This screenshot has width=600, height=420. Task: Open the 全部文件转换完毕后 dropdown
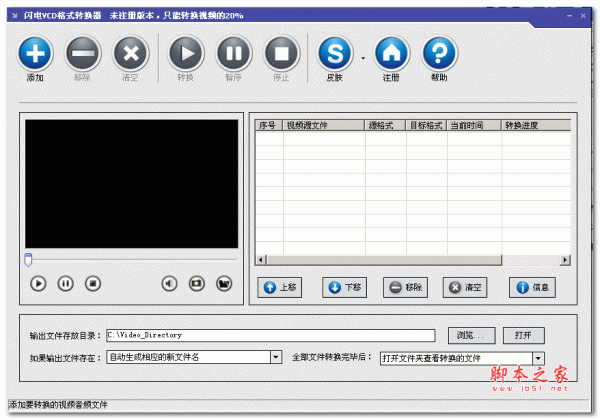pos(538,358)
